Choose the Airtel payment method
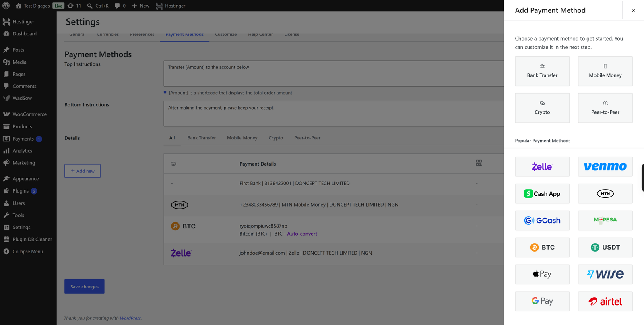Screen dimensions: 644x325 (605, 301)
